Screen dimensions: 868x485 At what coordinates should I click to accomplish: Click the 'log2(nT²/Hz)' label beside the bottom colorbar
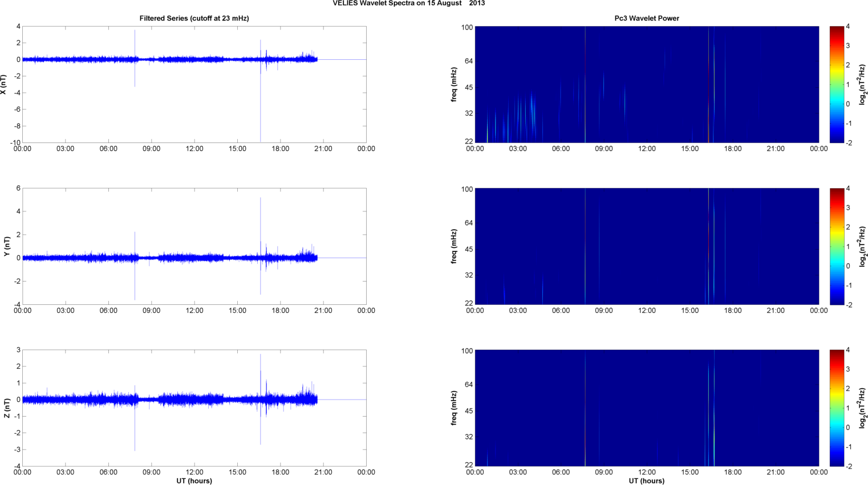pyautogui.click(x=863, y=408)
